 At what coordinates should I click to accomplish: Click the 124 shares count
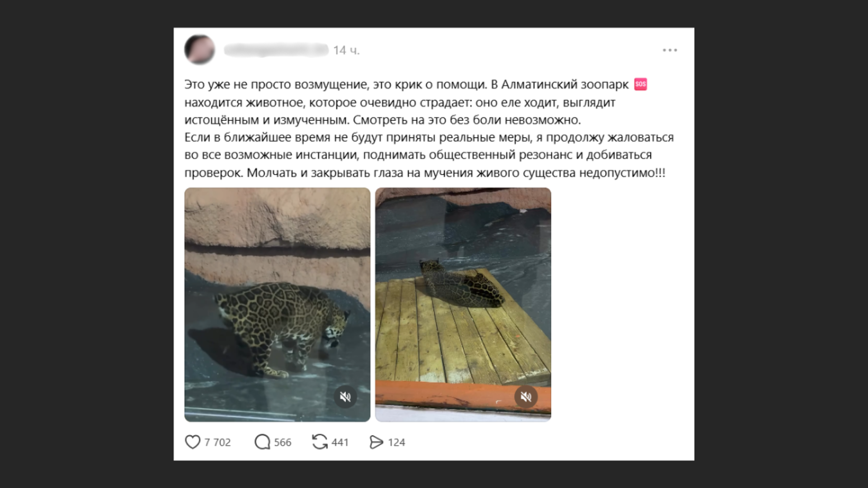(396, 442)
